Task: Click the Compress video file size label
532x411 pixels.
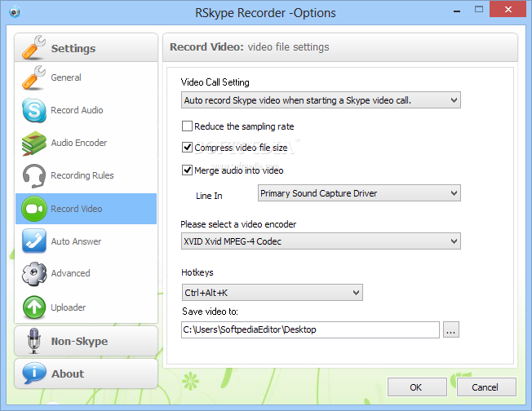Action: (x=241, y=148)
